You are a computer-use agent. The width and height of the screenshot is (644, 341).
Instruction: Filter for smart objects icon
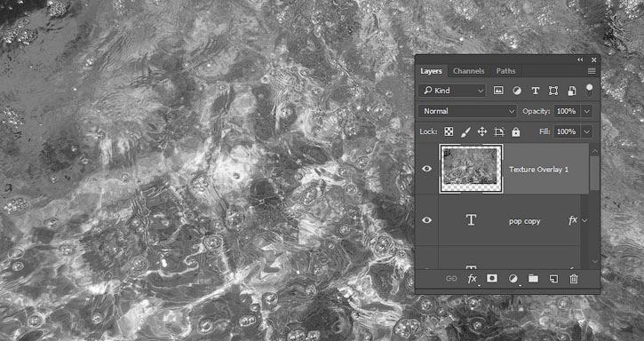click(x=572, y=91)
